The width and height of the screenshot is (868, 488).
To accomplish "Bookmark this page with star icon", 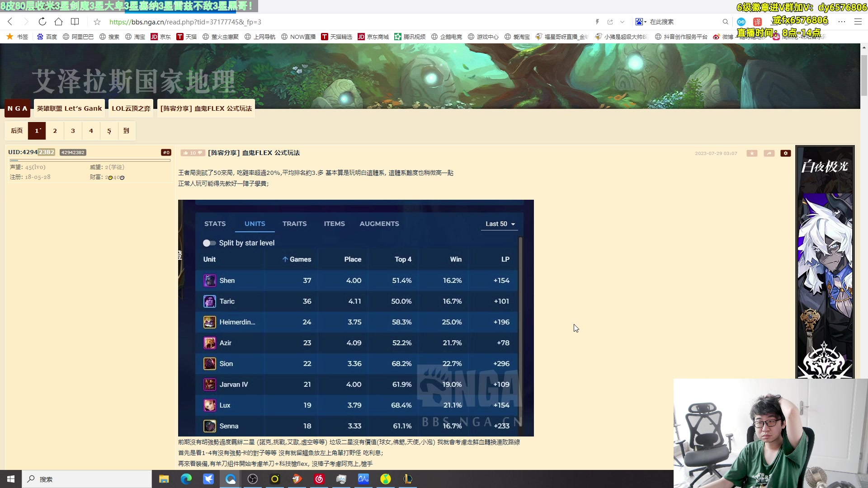I will (97, 22).
